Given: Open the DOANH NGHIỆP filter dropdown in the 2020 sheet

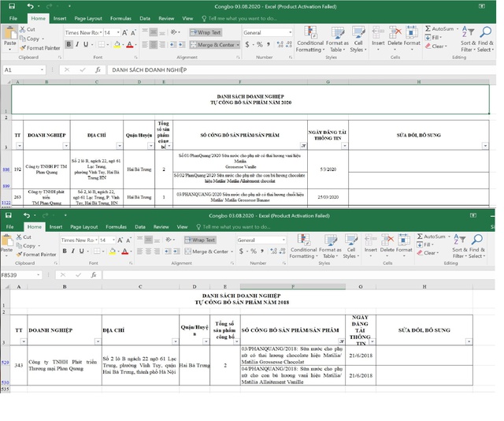Looking at the screenshot, I should click(x=65, y=145).
